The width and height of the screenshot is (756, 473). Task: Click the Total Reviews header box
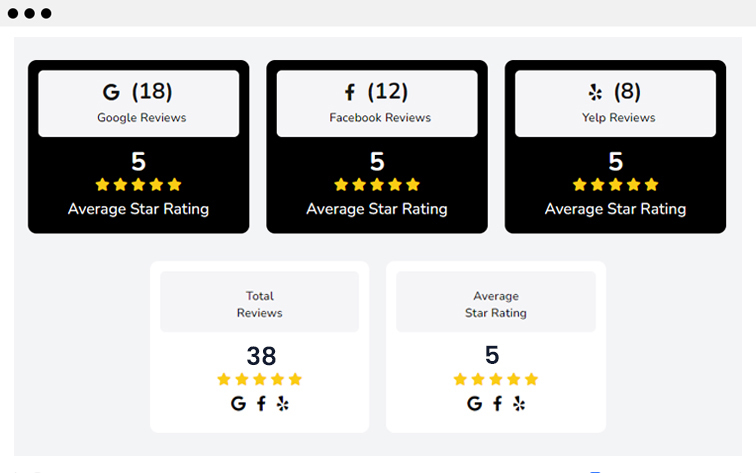259,302
